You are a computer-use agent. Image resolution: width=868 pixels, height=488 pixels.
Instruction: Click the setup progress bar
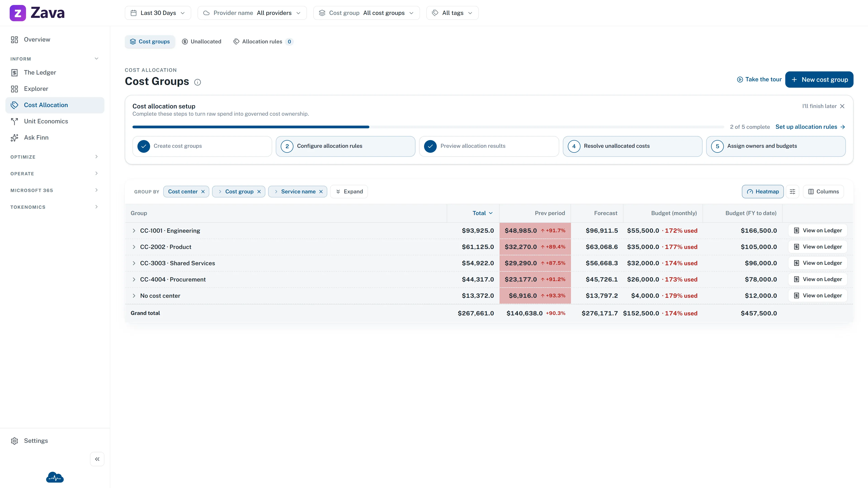pos(428,127)
